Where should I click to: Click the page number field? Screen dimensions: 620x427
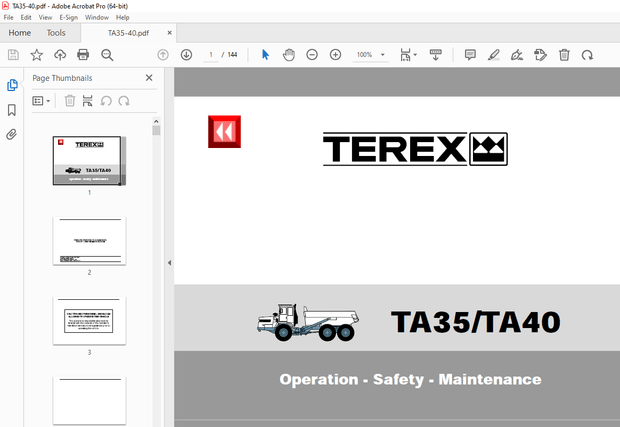tap(211, 55)
